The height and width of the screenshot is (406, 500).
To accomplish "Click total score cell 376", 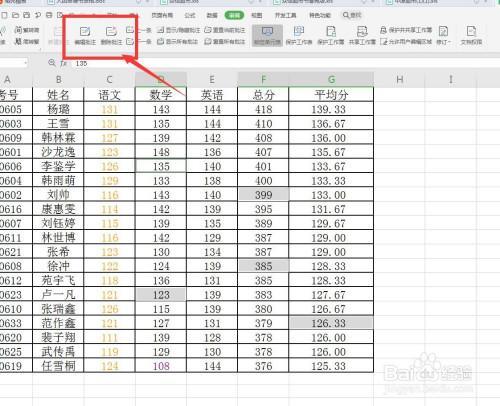I will click(x=263, y=366).
